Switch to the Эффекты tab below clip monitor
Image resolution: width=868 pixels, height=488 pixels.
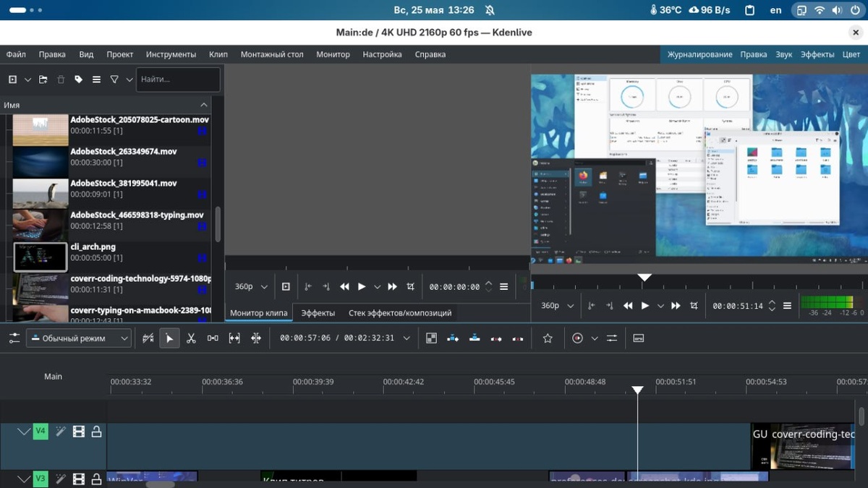(x=318, y=313)
